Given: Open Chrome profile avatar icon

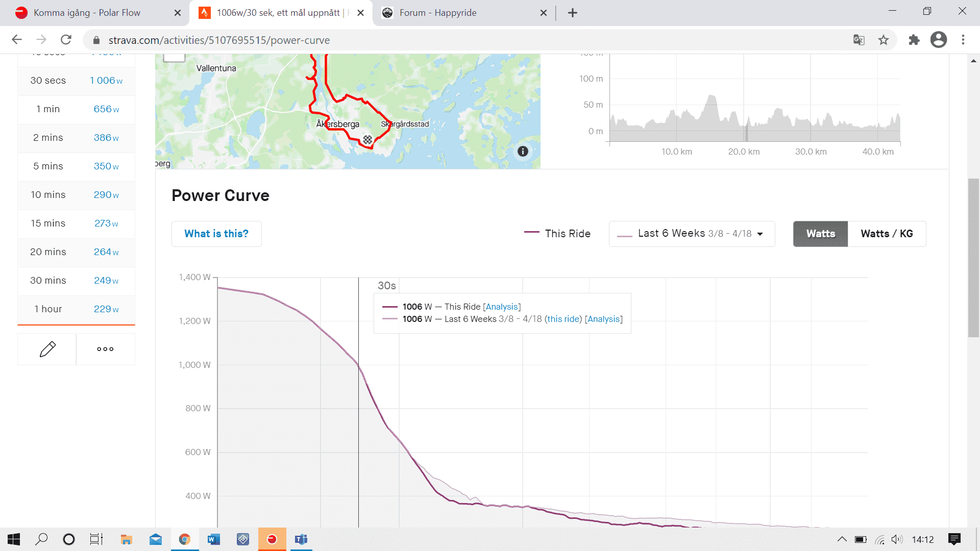Looking at the screenshot, I should [938, 40].
